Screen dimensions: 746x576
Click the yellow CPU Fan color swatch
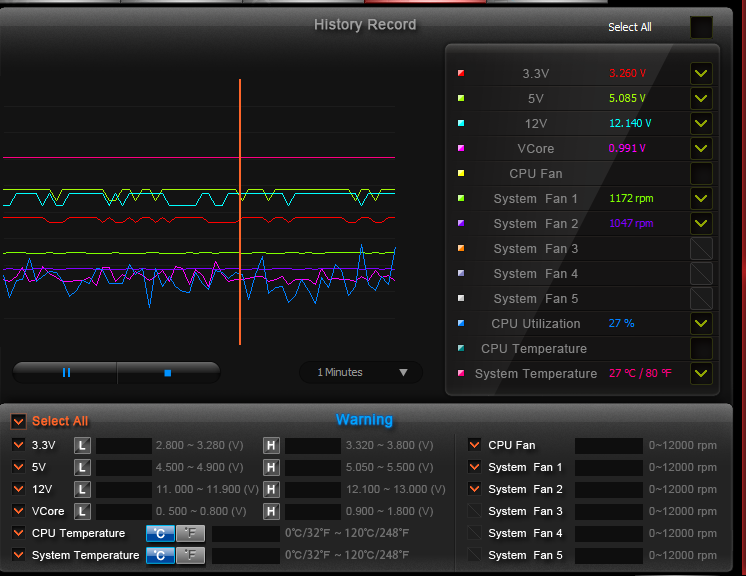(x=461, y=173)
